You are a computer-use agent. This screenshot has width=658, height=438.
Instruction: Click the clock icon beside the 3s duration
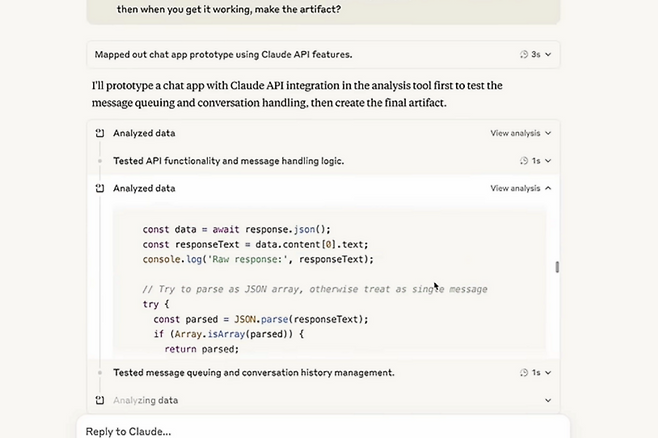click(x=524, y=55)
